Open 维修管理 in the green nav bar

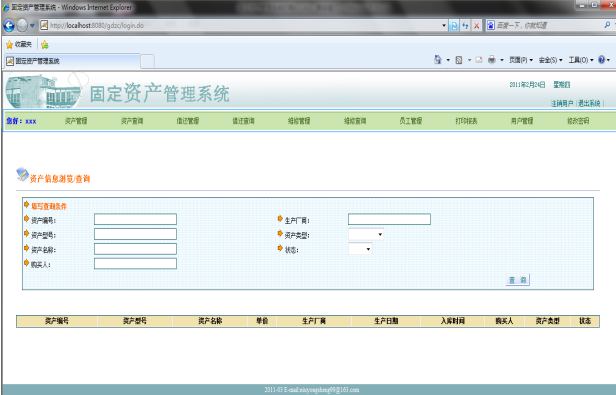(299, 121)
